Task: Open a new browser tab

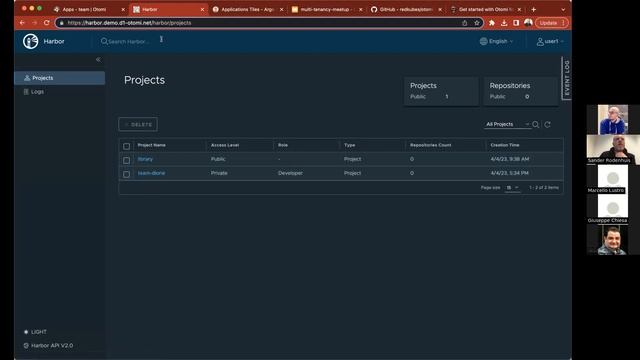Action: [x=533, y=9]
